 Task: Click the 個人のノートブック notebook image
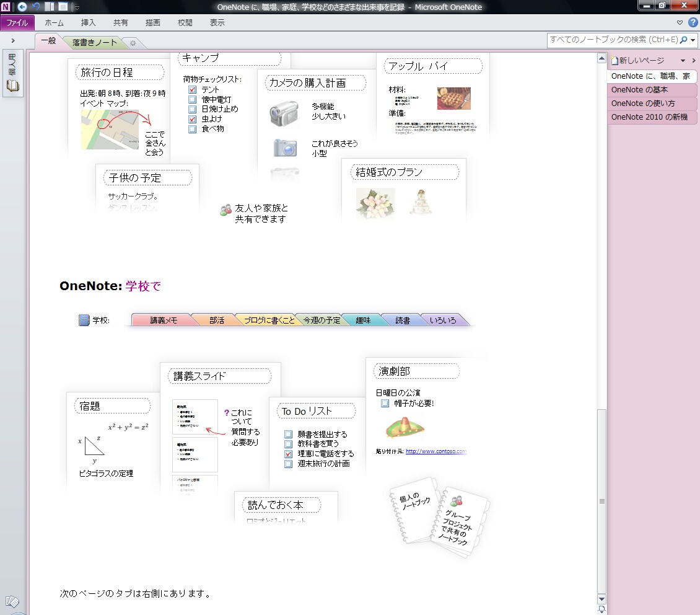pyautogui.click(x=414, y=510)
